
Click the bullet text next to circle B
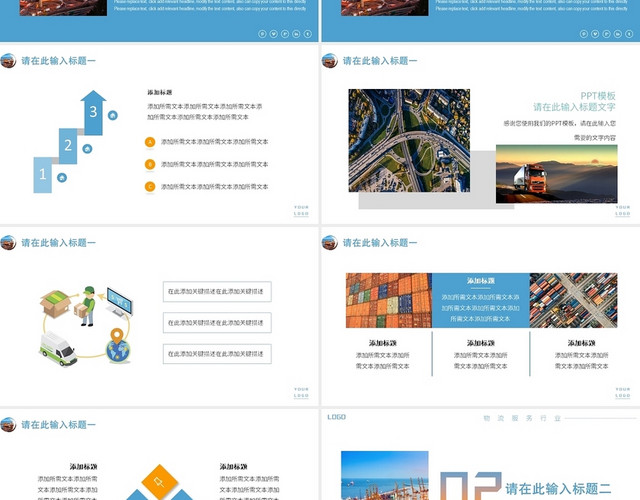(215, 164)
